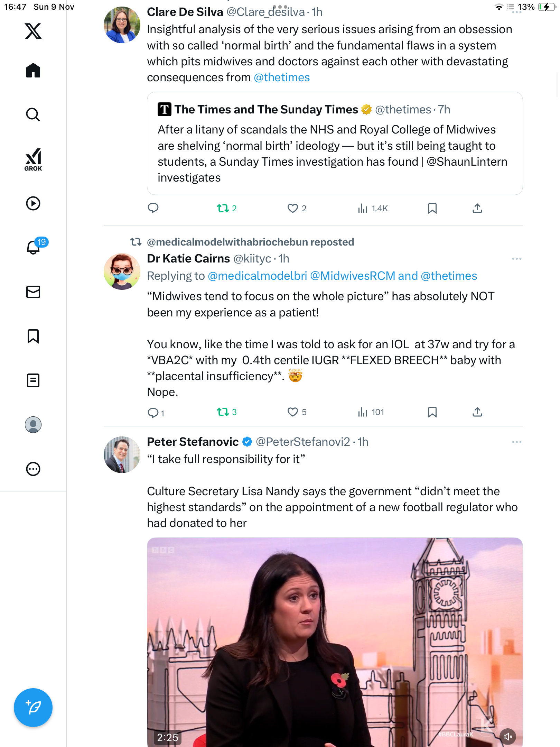
Task: Bookmark Clare De Silva's post
Action: pos(432,208)
